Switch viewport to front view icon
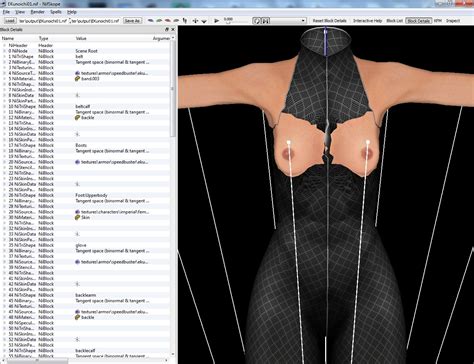Image resolution: width=474 pixels, height=364 pixels. (x=159, y=21)
